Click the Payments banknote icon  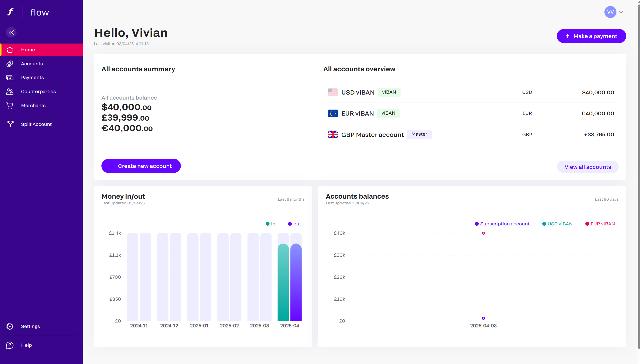click(10, 78)
